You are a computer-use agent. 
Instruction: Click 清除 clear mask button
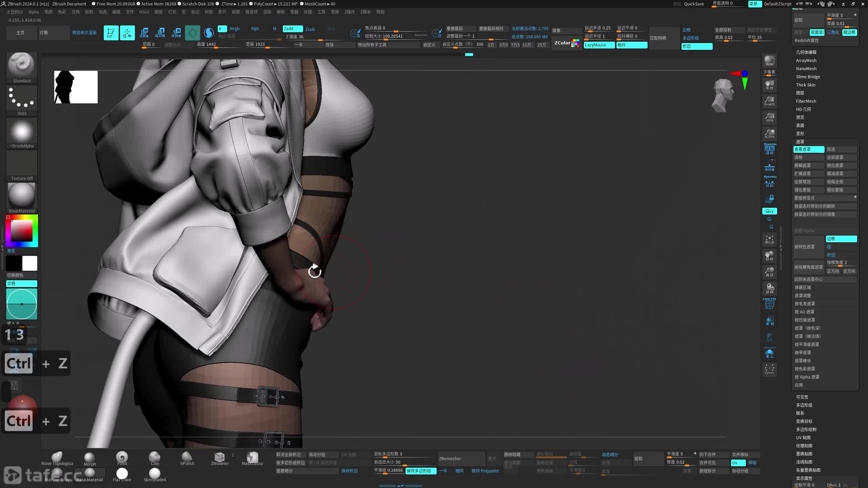(809, 158)
